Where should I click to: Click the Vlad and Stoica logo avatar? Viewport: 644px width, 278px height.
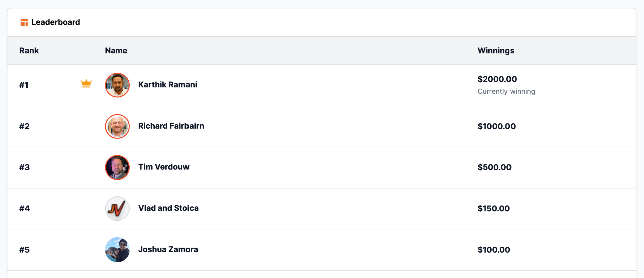[x=117, y=209]
